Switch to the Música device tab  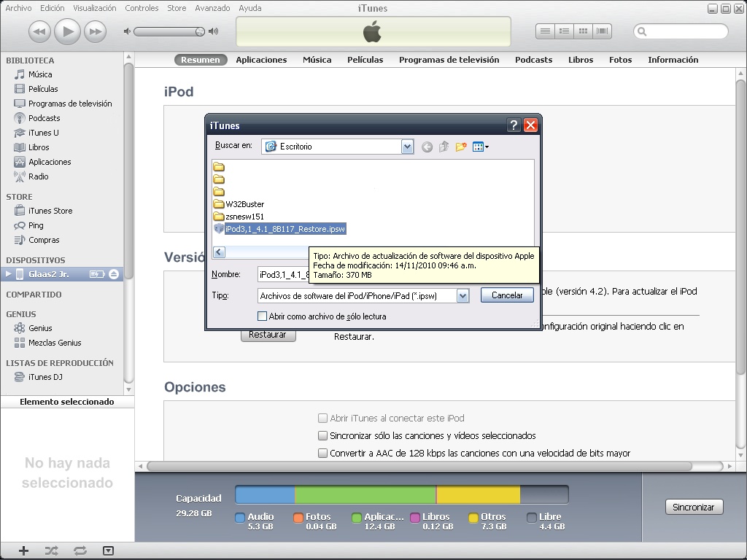[317, 60]
